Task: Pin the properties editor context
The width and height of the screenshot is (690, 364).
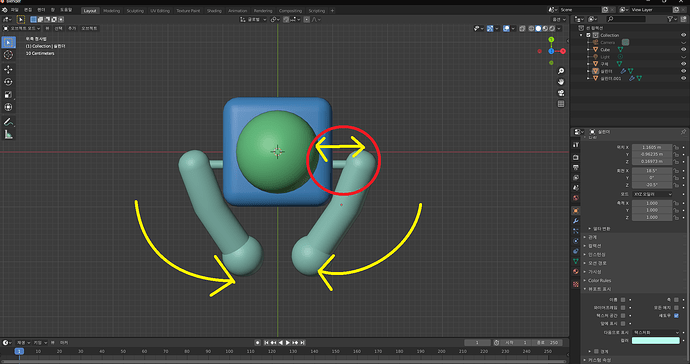Action: (683, 132)
